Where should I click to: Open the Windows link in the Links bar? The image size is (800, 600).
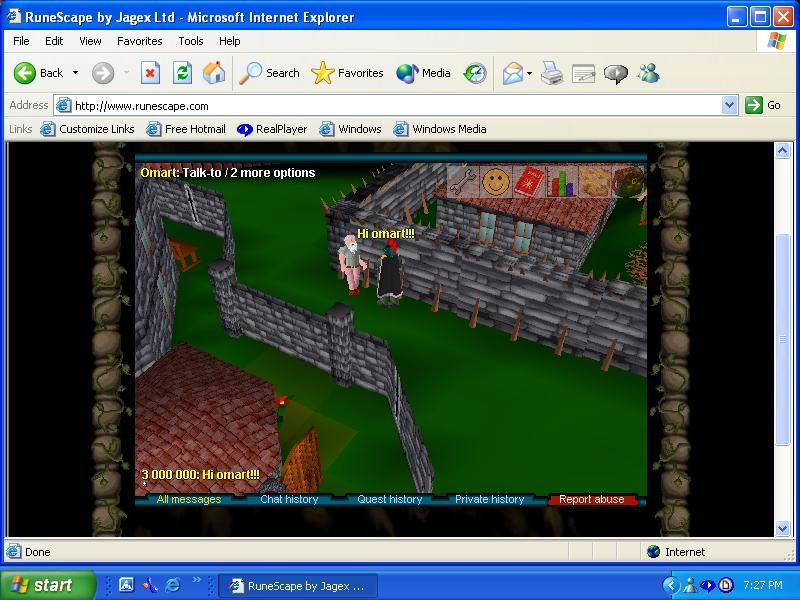click(x=351, y=129)
